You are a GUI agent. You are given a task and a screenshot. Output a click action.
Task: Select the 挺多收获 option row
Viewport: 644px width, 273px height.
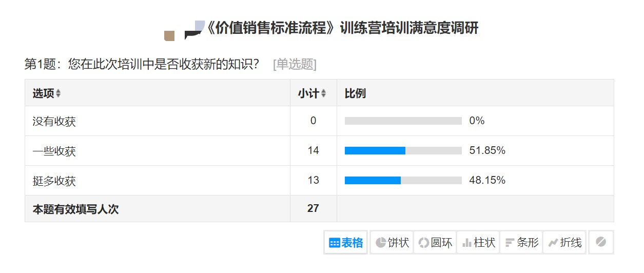coord(319,181)
